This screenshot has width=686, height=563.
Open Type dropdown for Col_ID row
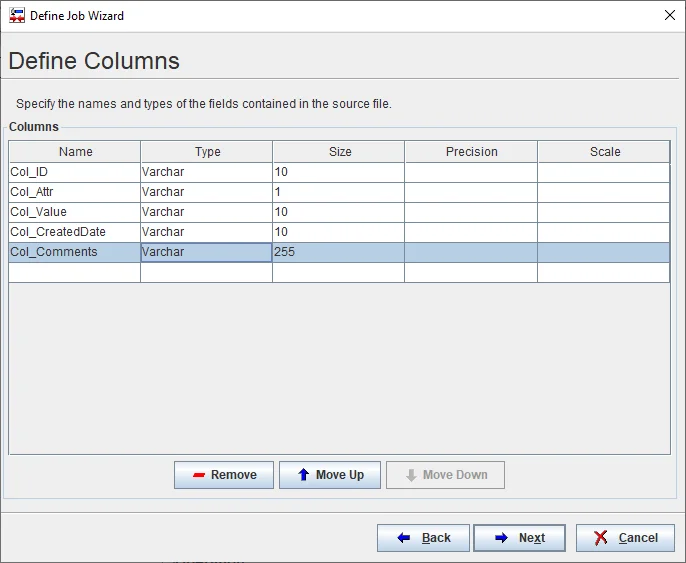[x=206, y=172]
